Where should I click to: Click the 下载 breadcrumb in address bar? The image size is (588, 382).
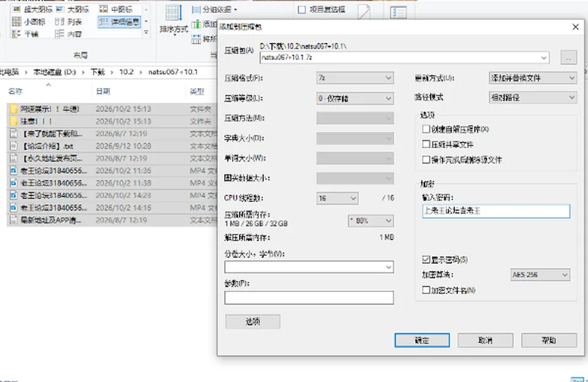coord(97,72)
